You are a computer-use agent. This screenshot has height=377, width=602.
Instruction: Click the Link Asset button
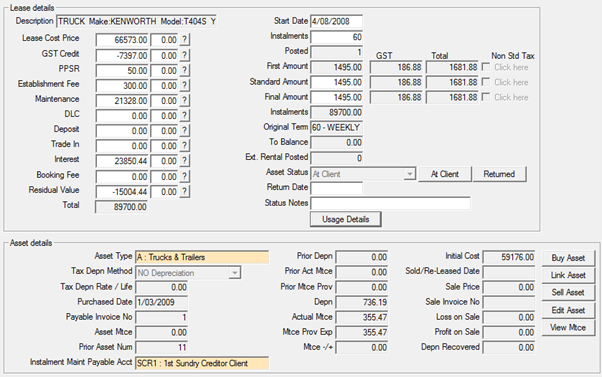568,275
